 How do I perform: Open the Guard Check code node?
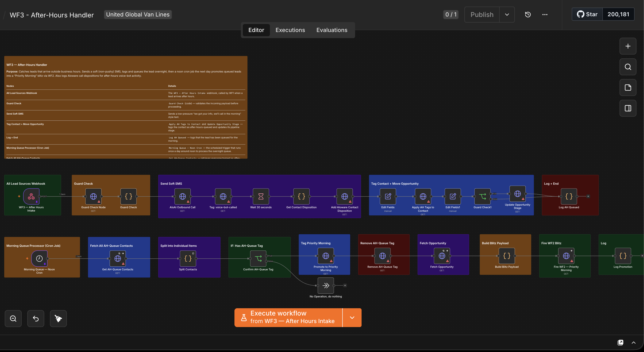pos(129,196)
